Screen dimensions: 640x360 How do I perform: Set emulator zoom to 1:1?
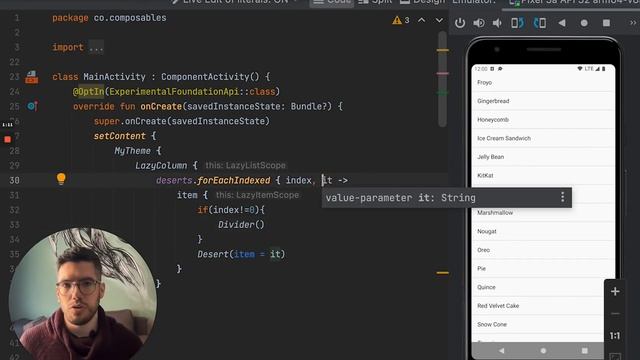click(x=615, y=336)
